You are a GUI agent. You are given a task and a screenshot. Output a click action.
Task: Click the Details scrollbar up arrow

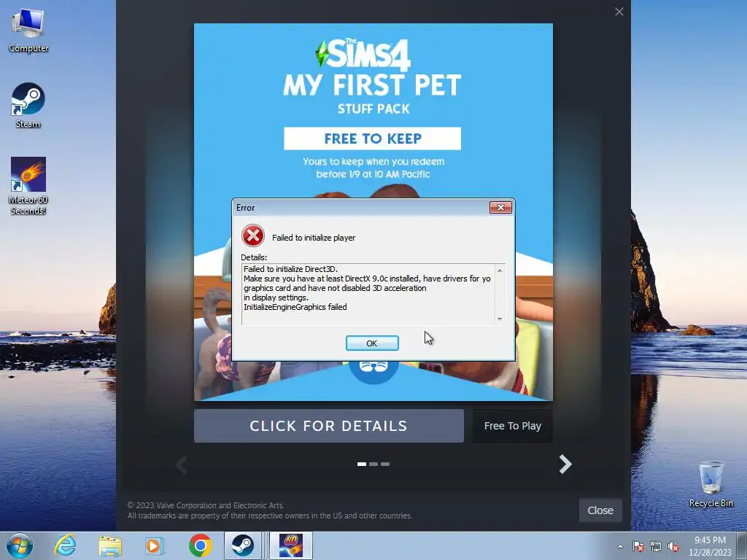click(500, 270)
